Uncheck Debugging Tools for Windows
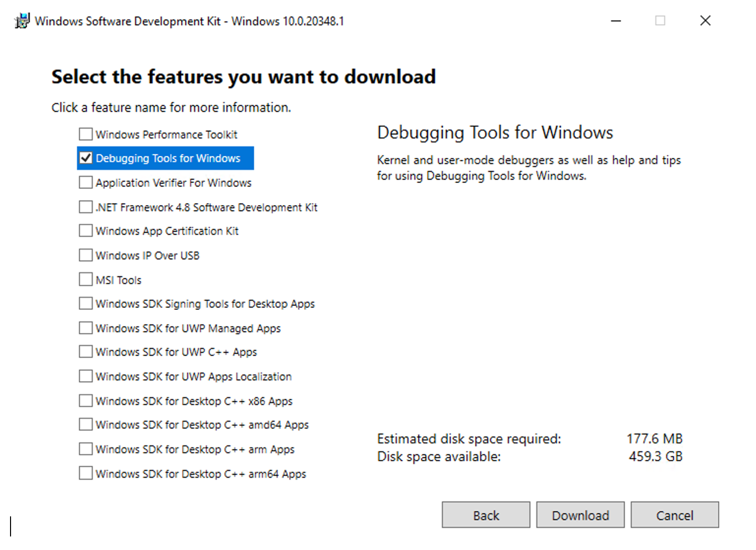This screenshot has width=756, height=550. 85,158
